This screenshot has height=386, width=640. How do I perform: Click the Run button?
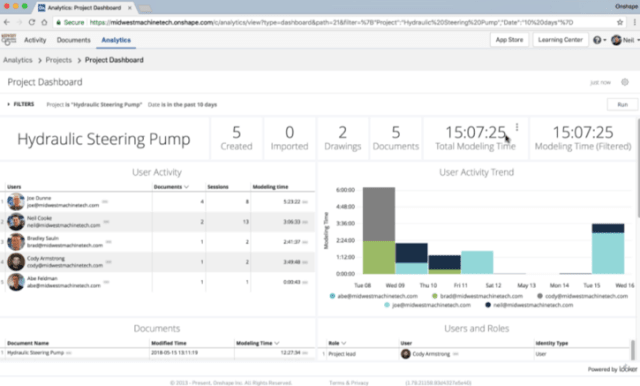click(x=622, y=104)
